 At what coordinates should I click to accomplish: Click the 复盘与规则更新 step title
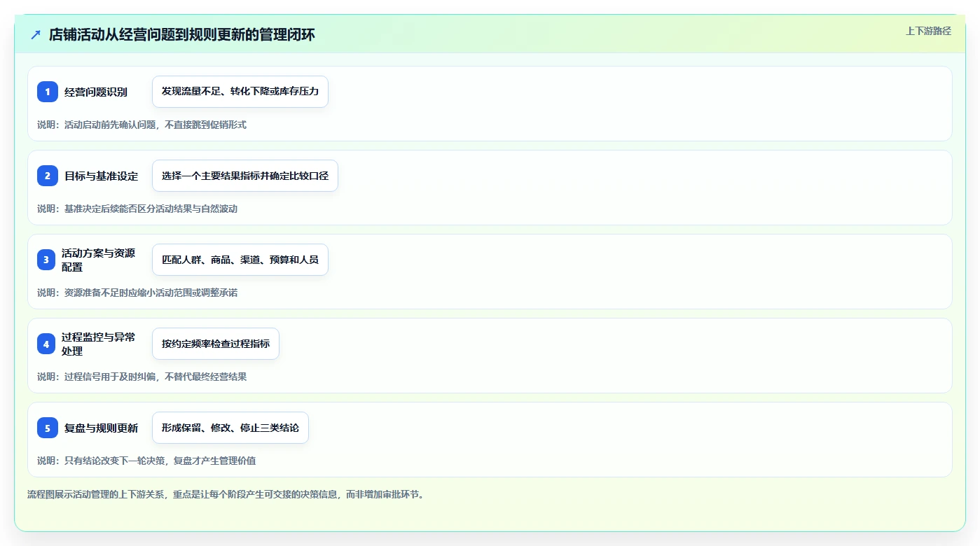(101, 428)
